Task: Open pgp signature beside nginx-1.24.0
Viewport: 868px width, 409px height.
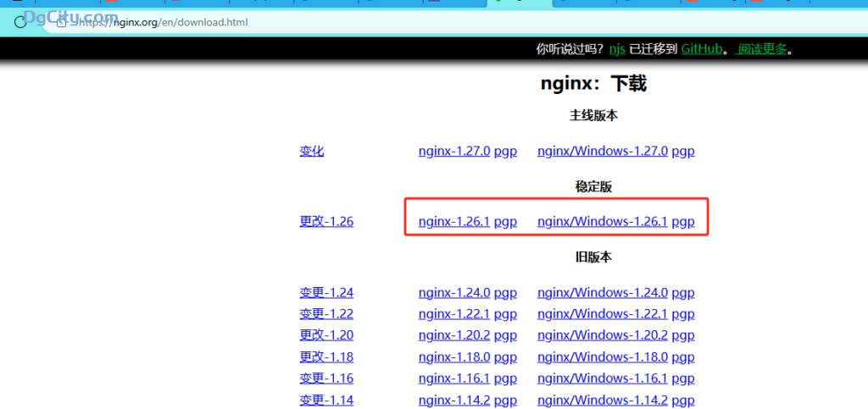Action: [505, 293]
